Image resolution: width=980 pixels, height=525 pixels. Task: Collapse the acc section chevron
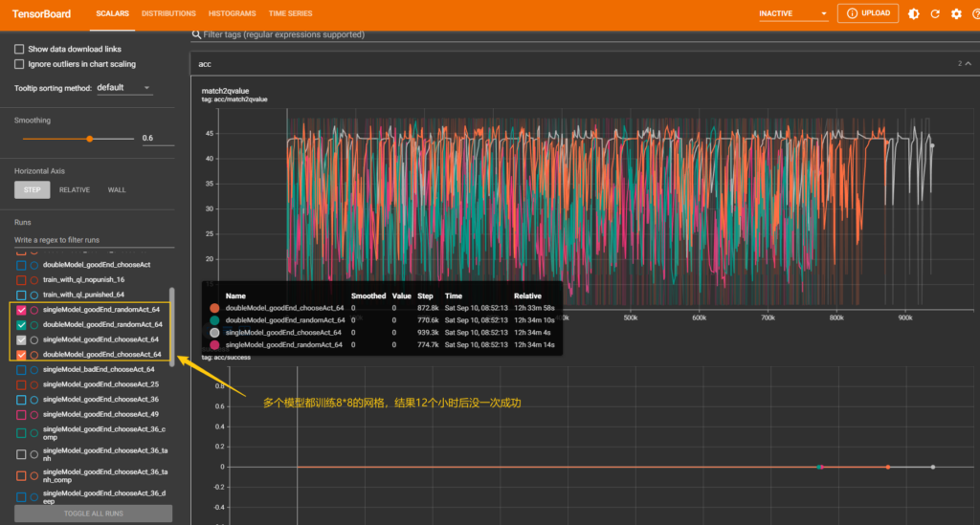[969, 64]
